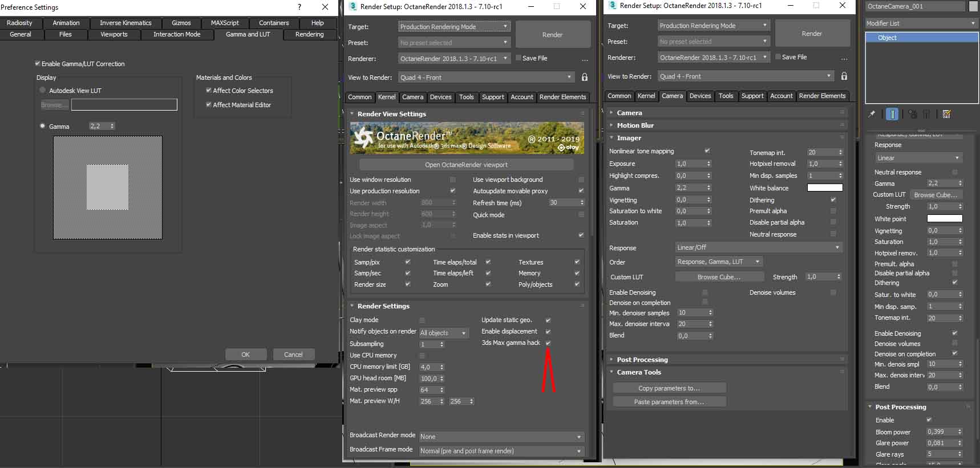Click the White balance color swatch
This screenshot has width=980, height=468.
[x=825, y=188]
